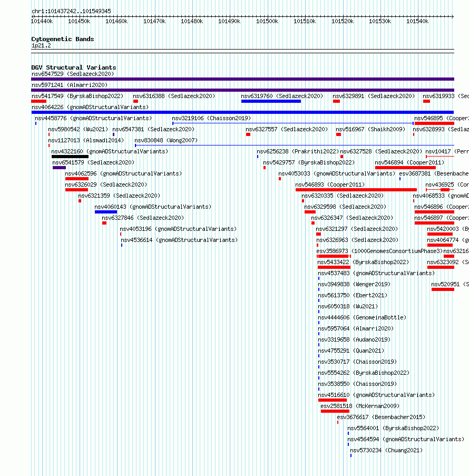Open nsv4564594 (gnomADStructuralVariants) entry
The width and height of the screenshot is (469, 476).
tap(406, 439)
